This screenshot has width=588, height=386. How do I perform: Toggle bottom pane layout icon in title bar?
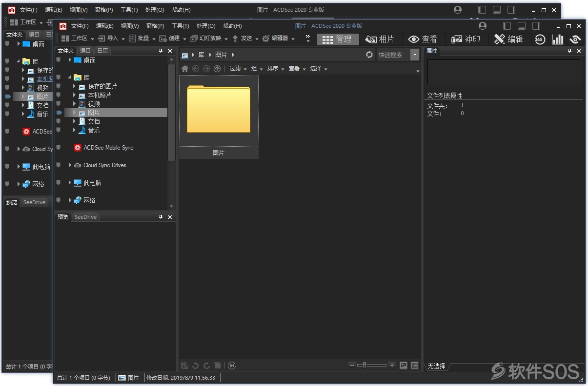click(x=522, y=26)
